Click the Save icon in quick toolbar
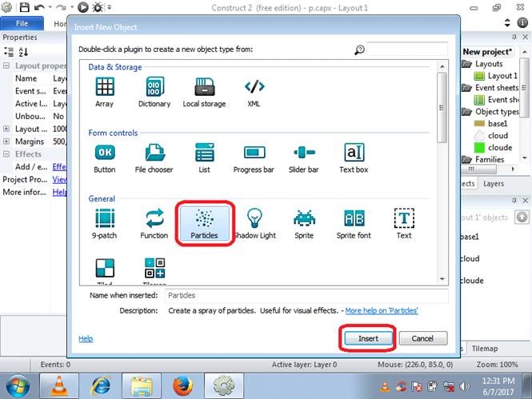The width and height of the screenshot is (532, 399). pos(24,7)
